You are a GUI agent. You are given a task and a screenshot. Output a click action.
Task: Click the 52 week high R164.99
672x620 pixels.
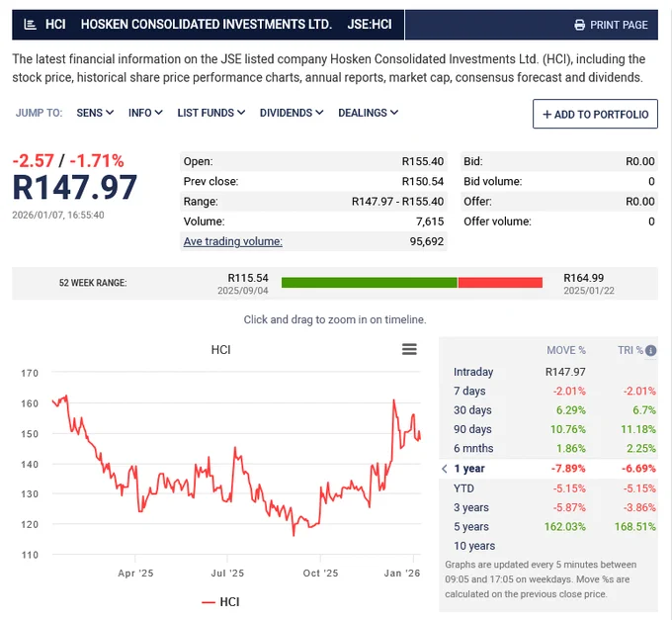(584, 278)
